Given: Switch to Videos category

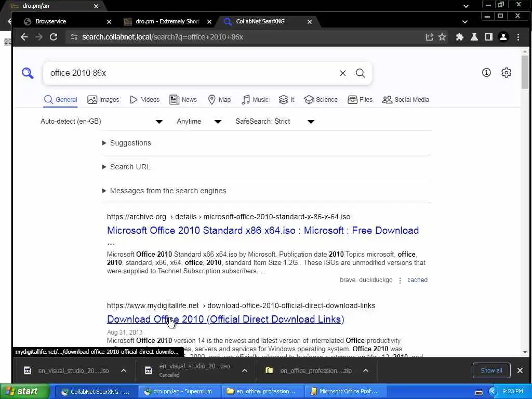Looking at the screenshot, I should (x=144, y=100).
